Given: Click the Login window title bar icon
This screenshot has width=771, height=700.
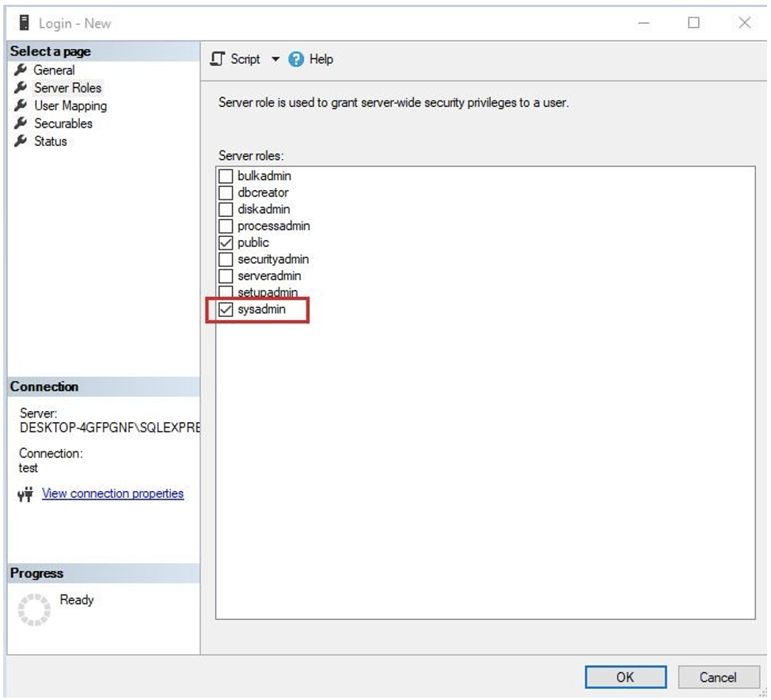Looking at the screenshot, I should click(x=24, y=23).
